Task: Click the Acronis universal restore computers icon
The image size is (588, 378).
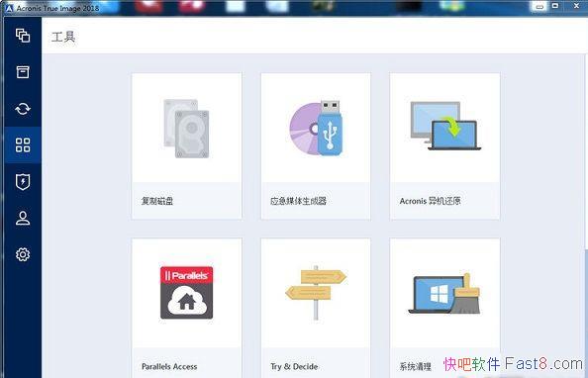Action: [445, 126]
